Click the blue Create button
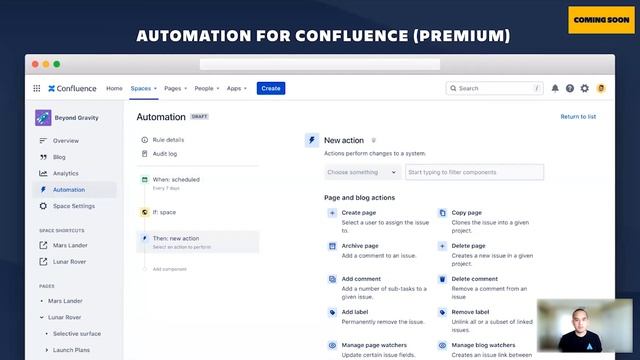 pos(271,88)
